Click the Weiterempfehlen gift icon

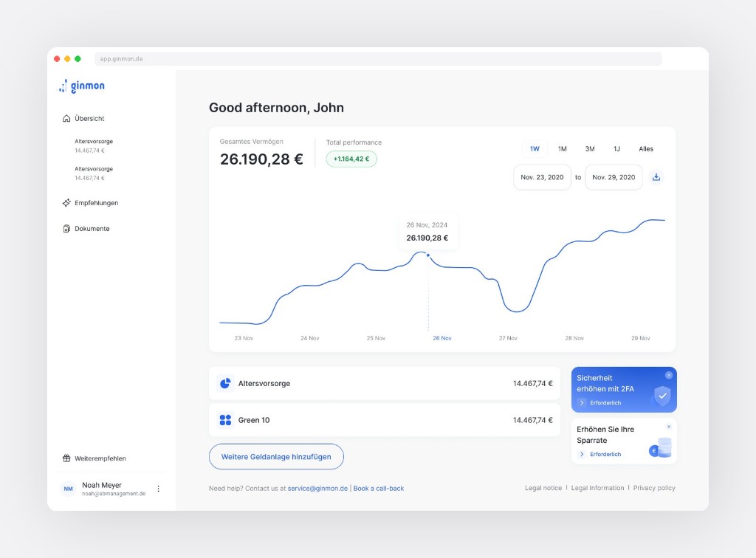pyautogui.click(x=66, y=458)
